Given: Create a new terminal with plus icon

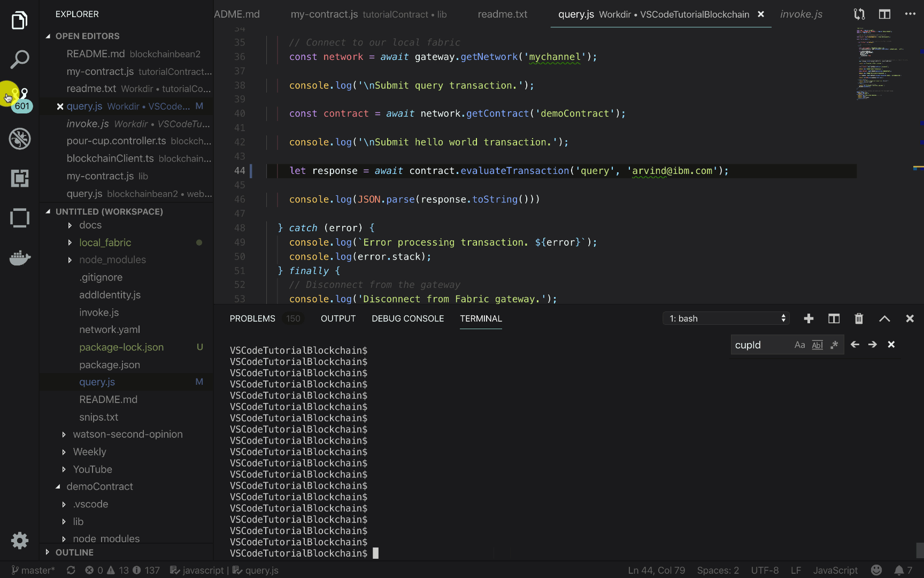Looking at the screenshot, I should click(808, 318).
